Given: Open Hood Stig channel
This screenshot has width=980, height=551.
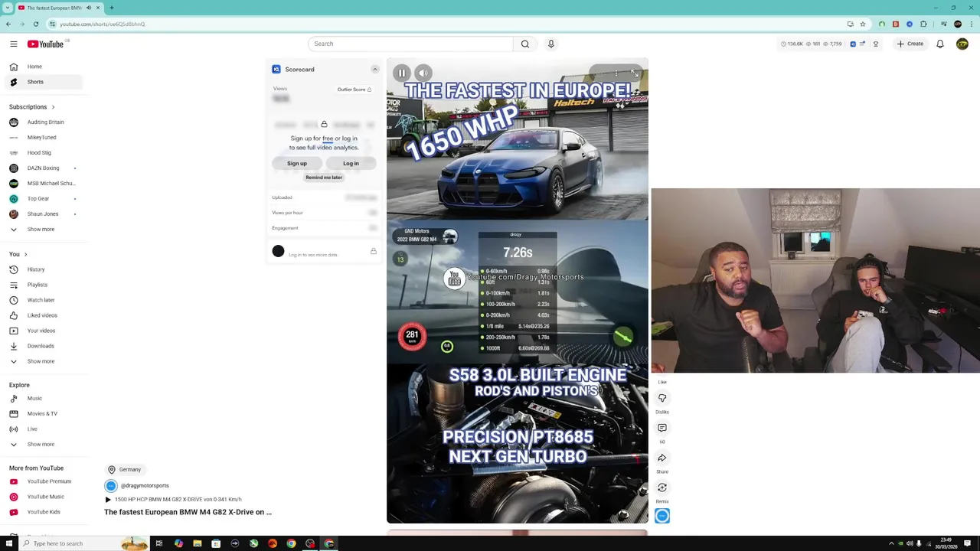Looking at the screenshot, I should pos(43,152).
